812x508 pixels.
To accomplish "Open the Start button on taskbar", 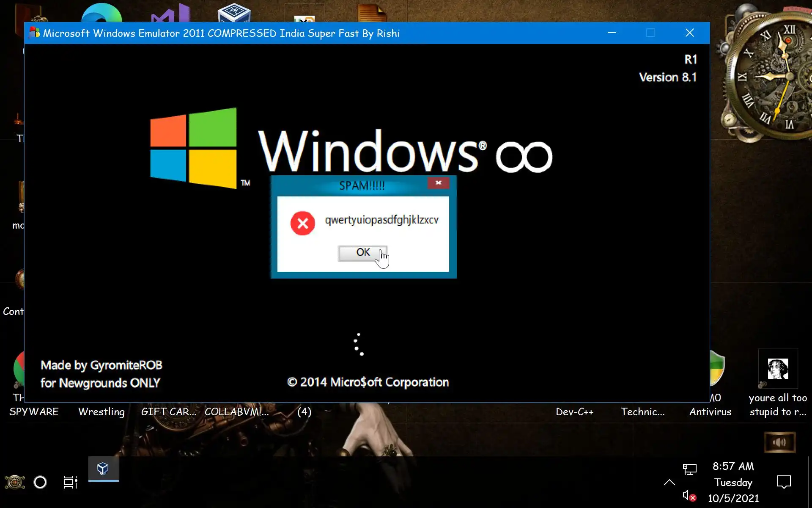I will click(x=15, y=482).
